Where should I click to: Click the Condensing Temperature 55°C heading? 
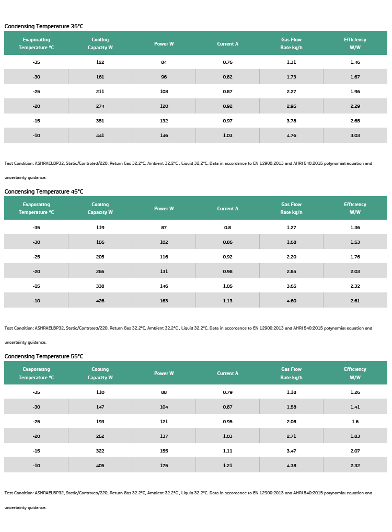(44, 356)
